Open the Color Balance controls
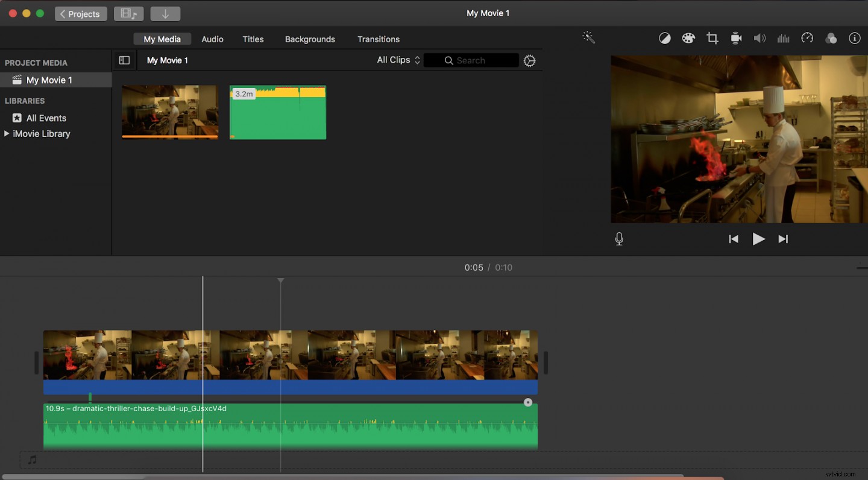868x480 pixels. [x=665, y=37]
